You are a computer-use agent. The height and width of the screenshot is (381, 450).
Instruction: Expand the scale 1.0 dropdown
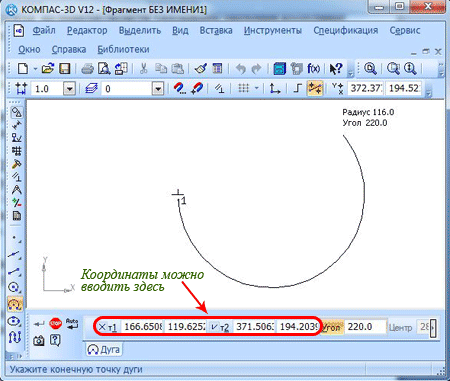[x=70, y=89]
